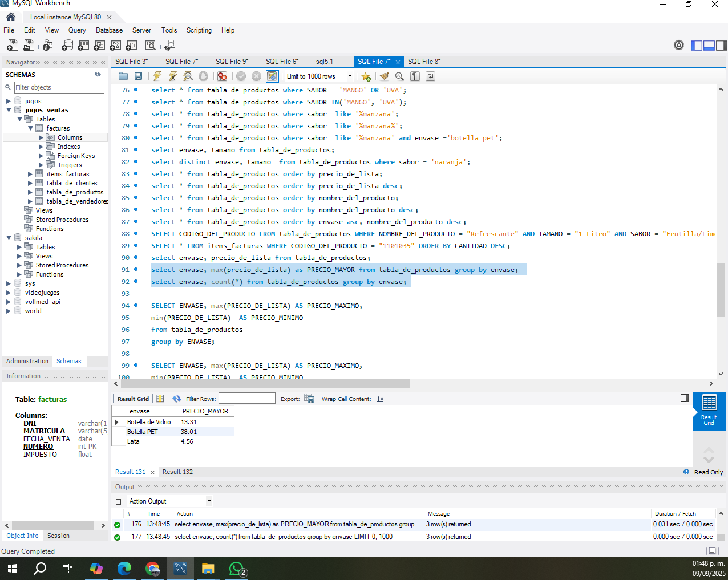
Task: Create a new schema with the toolbar icon
Action: [67, 45]
